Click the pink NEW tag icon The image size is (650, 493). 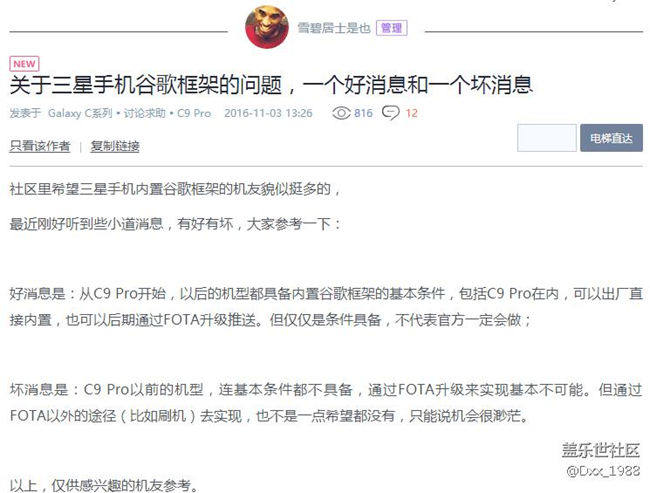click(24, 64)
